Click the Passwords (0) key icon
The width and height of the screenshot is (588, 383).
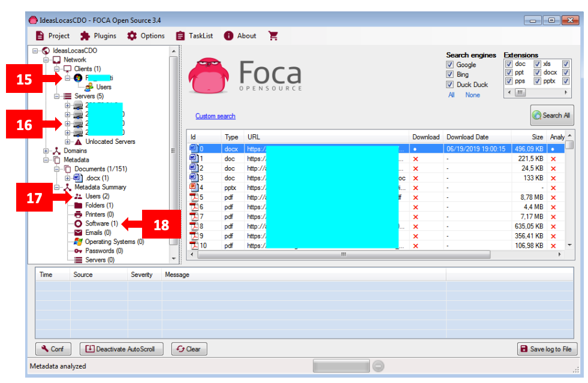pyautogui.click(x=78, y=251)
